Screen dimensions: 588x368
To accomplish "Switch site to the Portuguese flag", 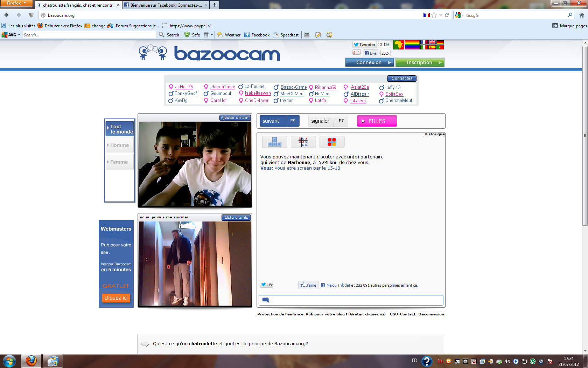I will point(440,47).
